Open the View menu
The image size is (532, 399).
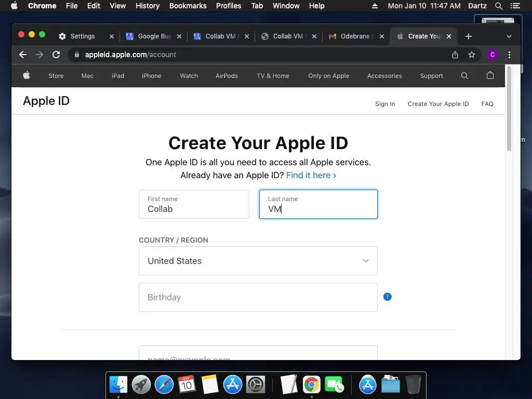pyautogui.click(x=118, y=6)
